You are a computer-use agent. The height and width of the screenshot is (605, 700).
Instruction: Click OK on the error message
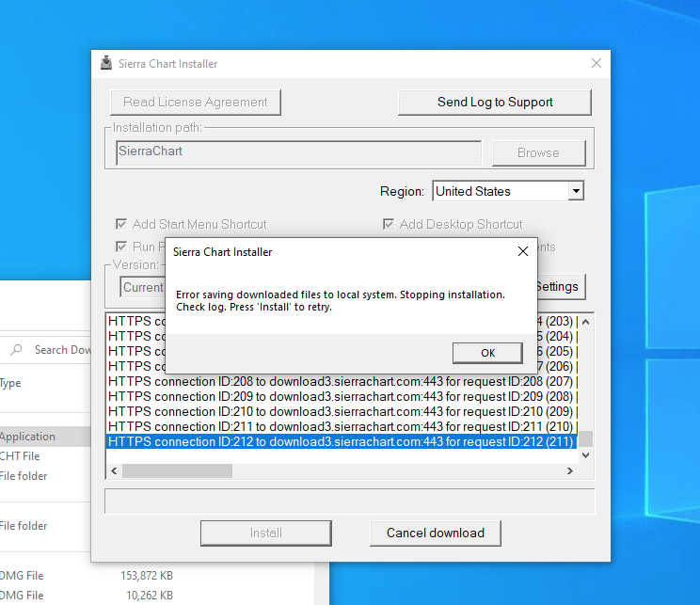[487, 353]
